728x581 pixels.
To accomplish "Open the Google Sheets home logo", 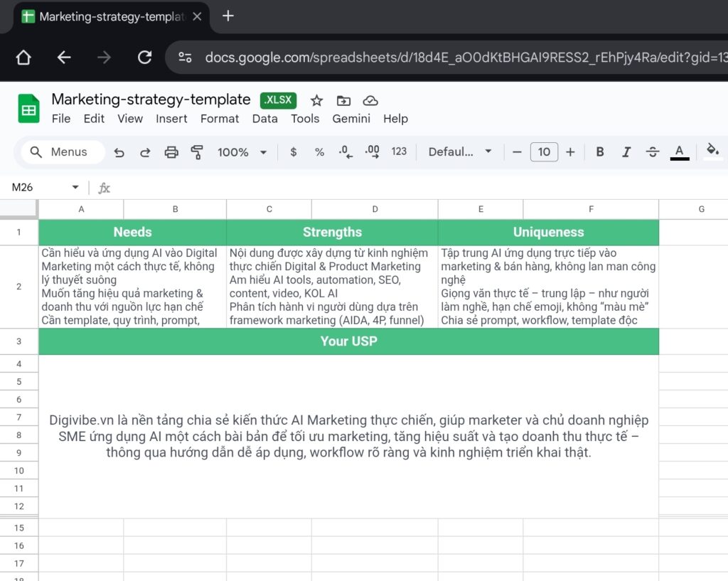I will [x=28, y=109].
